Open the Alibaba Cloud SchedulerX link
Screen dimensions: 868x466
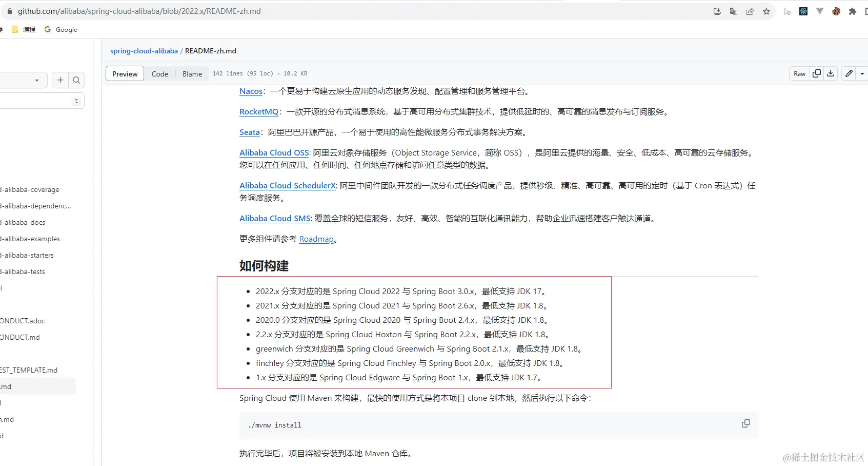288,186
